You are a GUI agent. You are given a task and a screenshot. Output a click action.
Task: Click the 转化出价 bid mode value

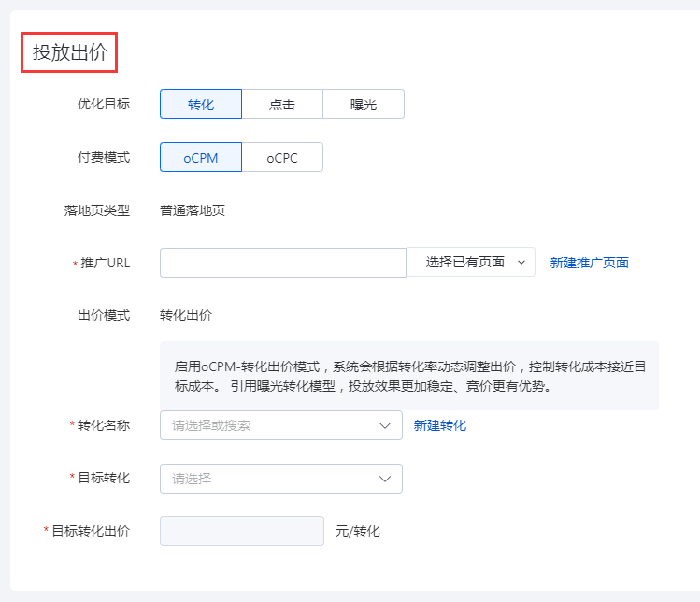tap(186, 315)
